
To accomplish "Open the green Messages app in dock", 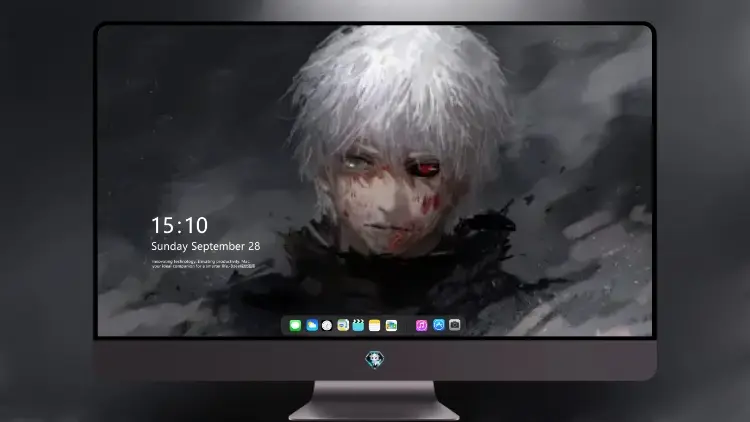I will [295, 325].
